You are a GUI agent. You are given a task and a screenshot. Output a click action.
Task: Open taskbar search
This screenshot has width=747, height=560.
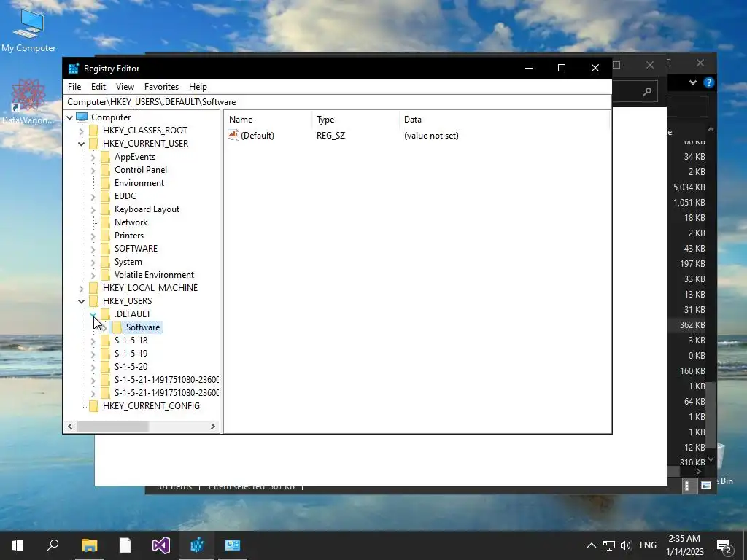53,545
